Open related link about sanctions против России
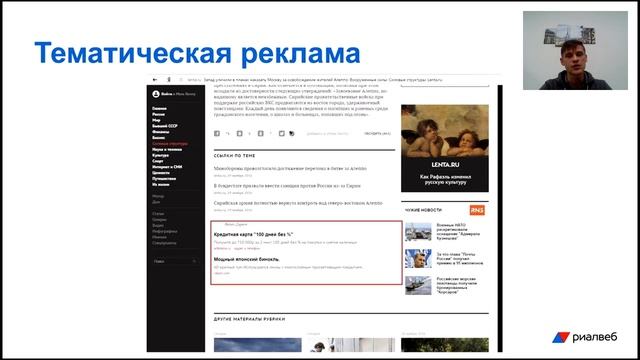Image resolution: width=640 pixels, height=360 pixels. [287, 186]
